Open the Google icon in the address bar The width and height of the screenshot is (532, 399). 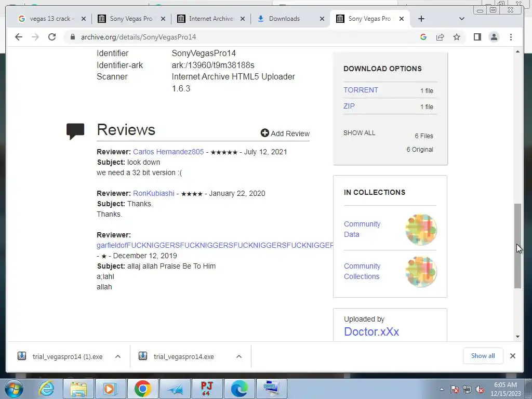pyautogui.click(x=423, y=37)
